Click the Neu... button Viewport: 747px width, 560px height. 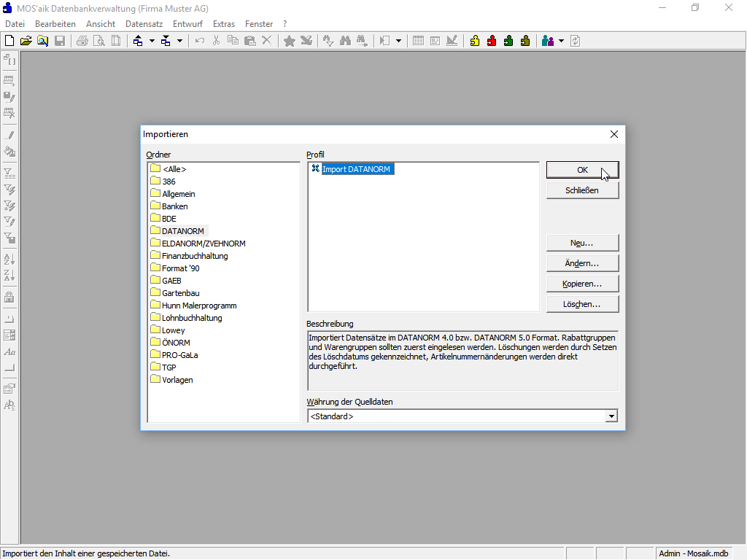click(582, 243)
